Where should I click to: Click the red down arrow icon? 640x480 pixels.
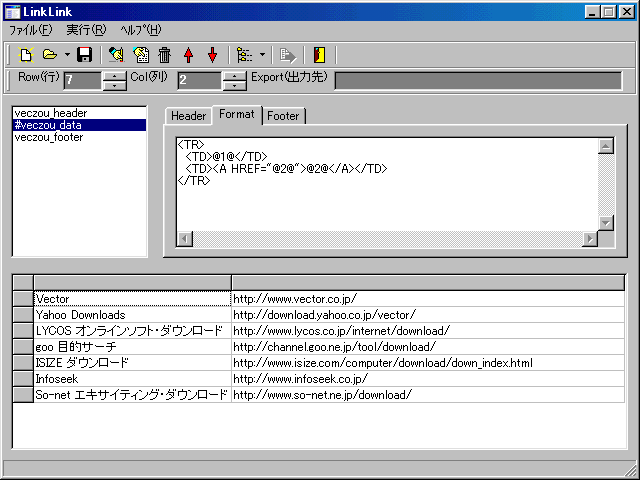click(x=213, y=55)
